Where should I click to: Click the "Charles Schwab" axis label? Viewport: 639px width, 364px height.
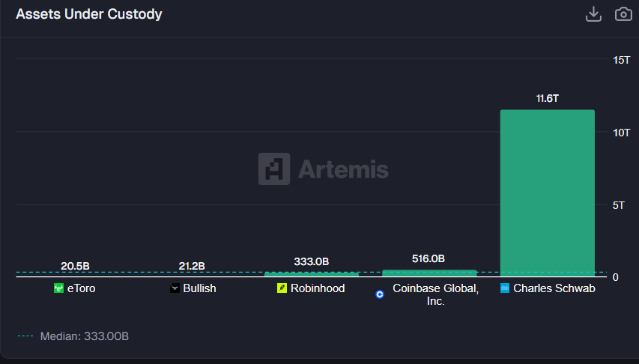(x=554, y=288)
